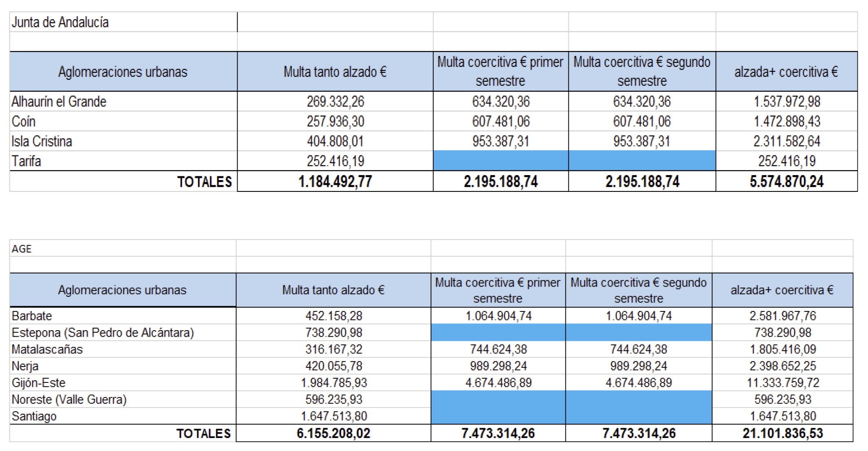Select the 'Alhaurín el Grande' row label
868x451 pixels.
tap(123, 101)
